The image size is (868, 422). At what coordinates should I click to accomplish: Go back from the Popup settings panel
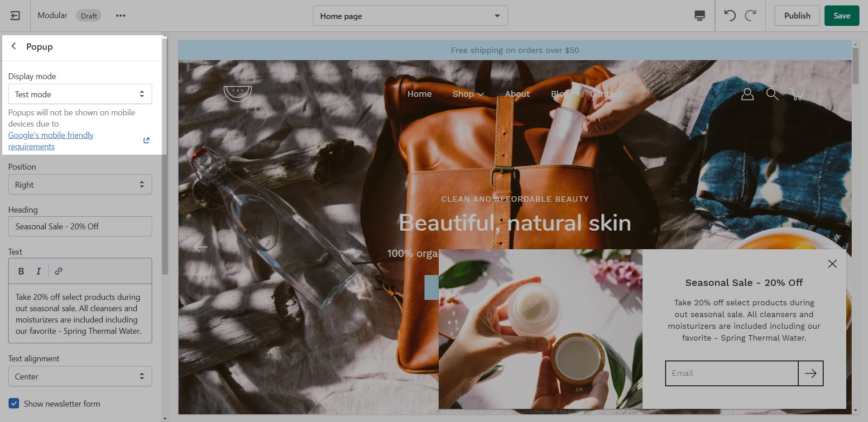pyautogui.click(x=14, y=46)
